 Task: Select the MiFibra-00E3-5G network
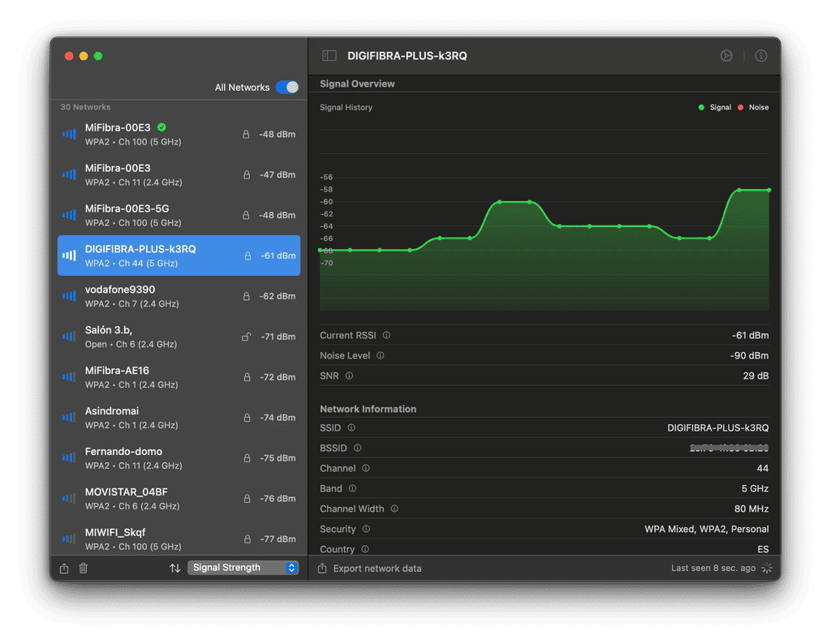point(179,215)
